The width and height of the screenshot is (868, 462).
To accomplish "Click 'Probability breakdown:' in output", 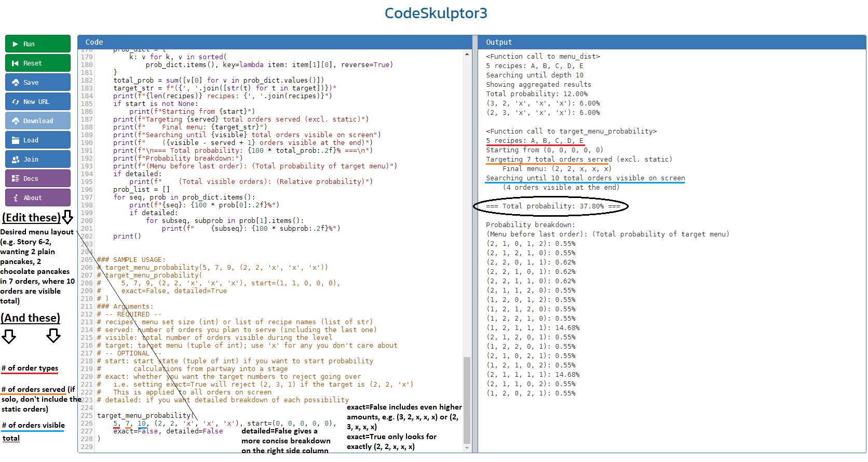I will coord(531,225).
